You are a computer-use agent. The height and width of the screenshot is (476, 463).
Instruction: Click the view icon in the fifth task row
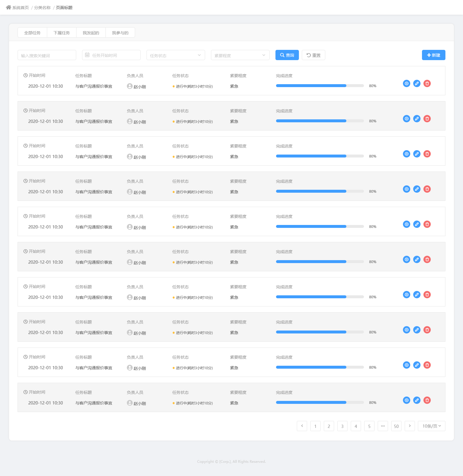click(x=406, y=224)
